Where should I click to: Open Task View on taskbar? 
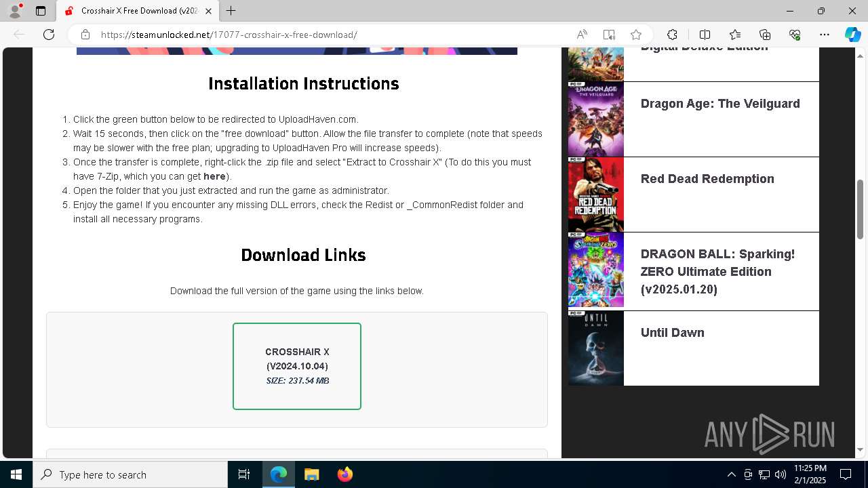click(244, 474)
